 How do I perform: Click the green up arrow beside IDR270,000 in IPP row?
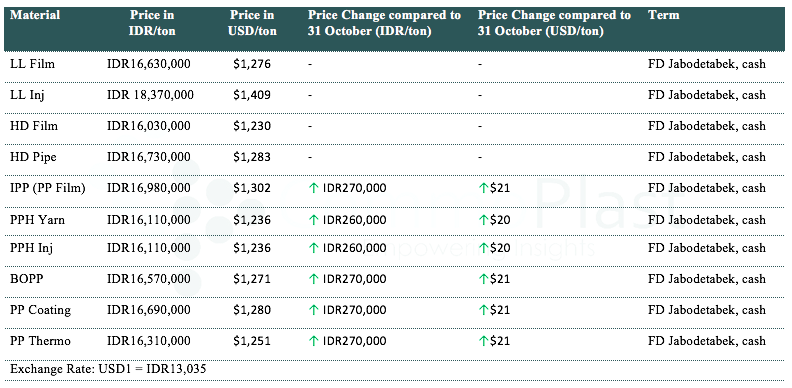point(314,188)
